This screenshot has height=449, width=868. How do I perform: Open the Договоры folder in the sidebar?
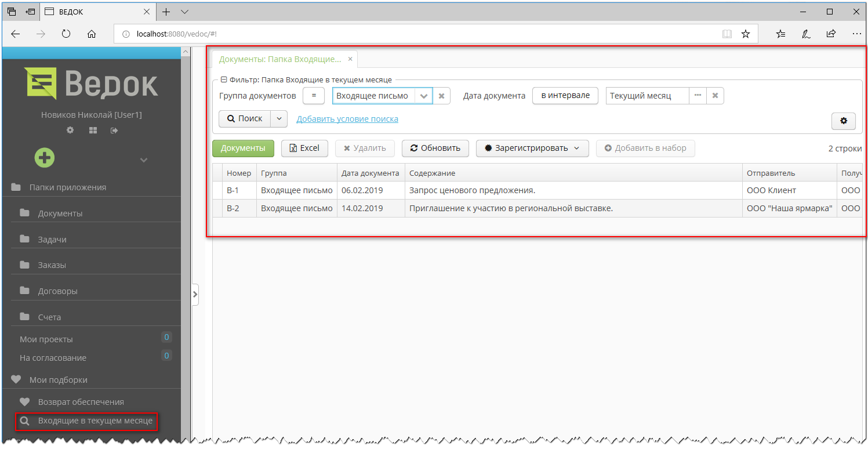(x=57, y=291)
